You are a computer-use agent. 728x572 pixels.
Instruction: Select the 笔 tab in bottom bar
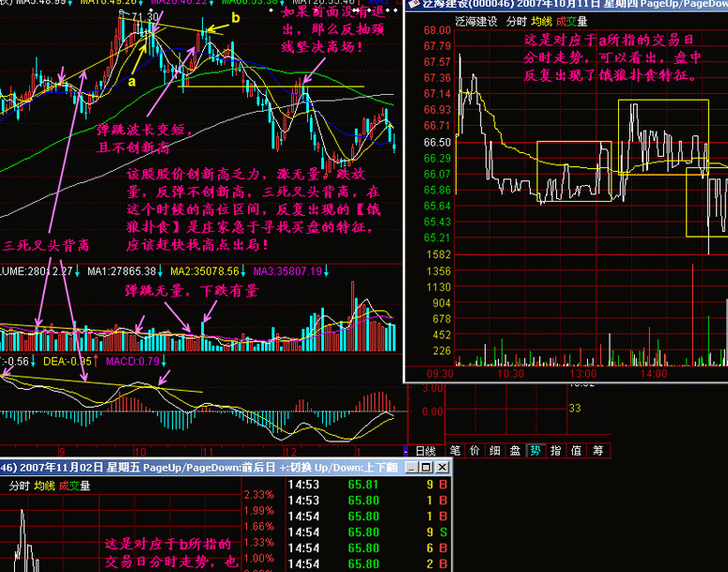(x=456, y=451)
